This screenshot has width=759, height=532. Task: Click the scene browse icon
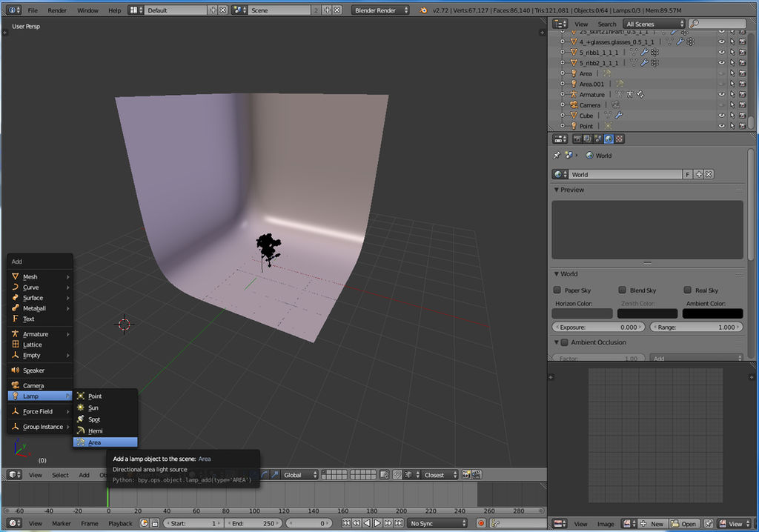coord(239,10)
